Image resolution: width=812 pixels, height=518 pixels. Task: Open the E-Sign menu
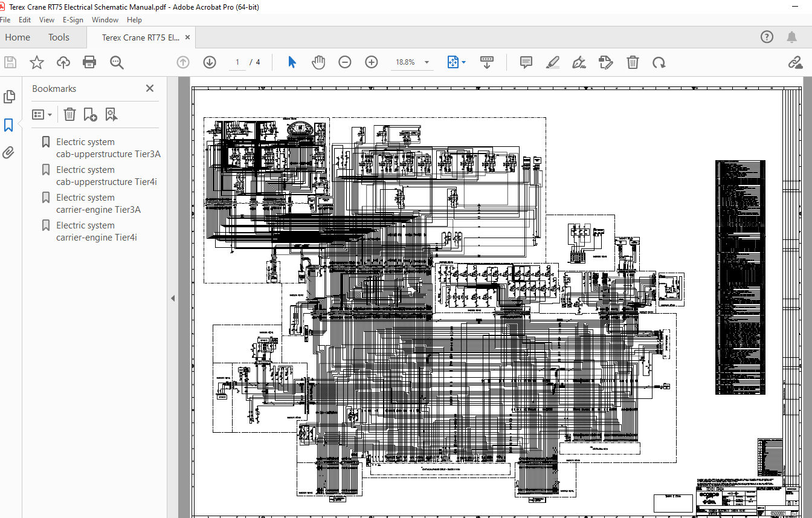[x=73, y=20]
